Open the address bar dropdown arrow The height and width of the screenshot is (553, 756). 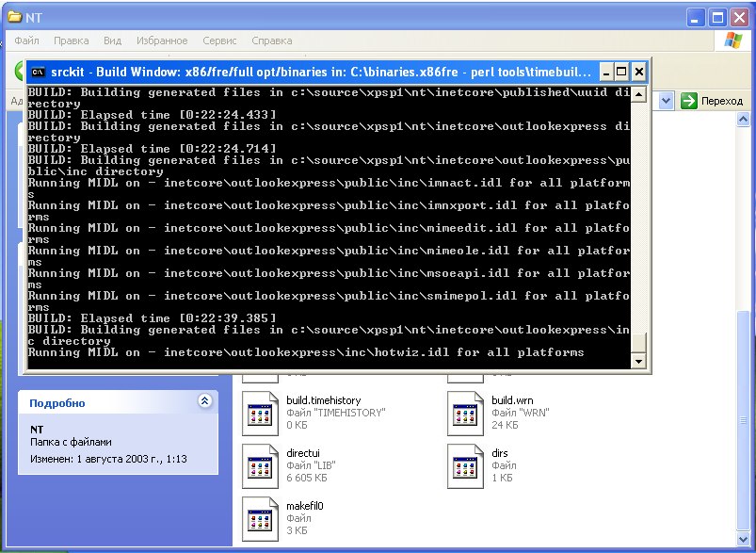[x=666, y=101]
